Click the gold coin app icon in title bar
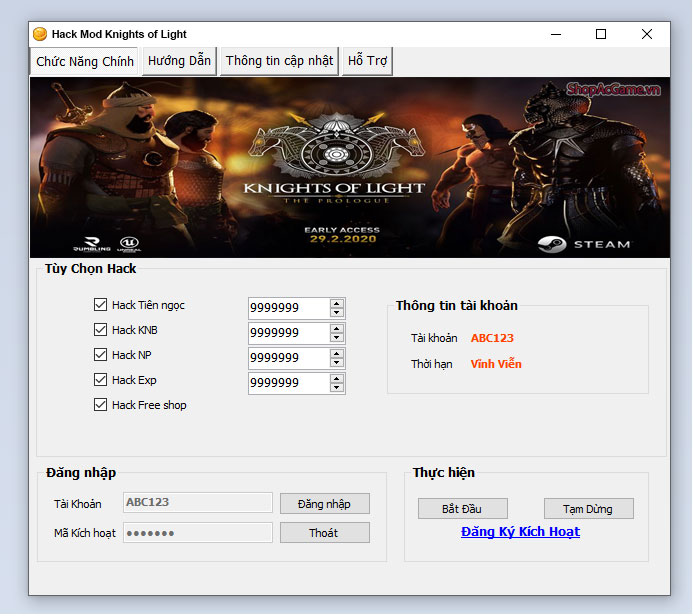The width and height of the screenshot is (693, 616). pos(40,34)
